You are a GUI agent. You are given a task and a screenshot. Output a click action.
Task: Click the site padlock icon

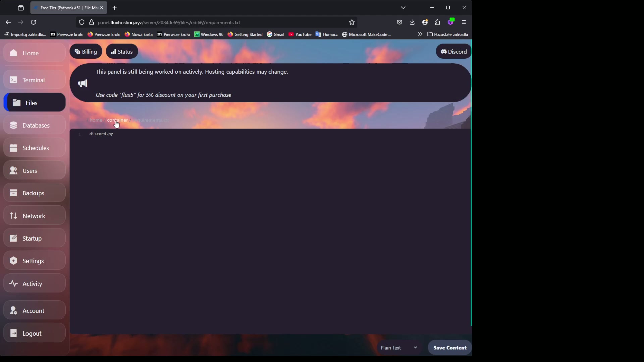click(x=91, y=22)
